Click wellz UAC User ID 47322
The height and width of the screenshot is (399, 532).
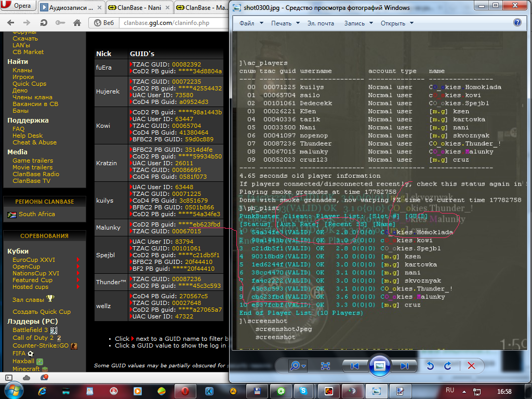(x=184, y=316)
